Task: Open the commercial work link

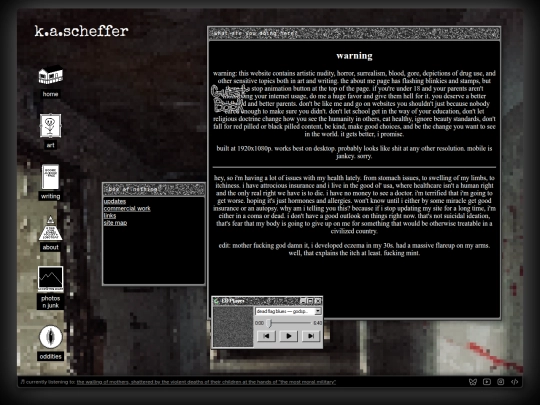Action: point(127,208)
